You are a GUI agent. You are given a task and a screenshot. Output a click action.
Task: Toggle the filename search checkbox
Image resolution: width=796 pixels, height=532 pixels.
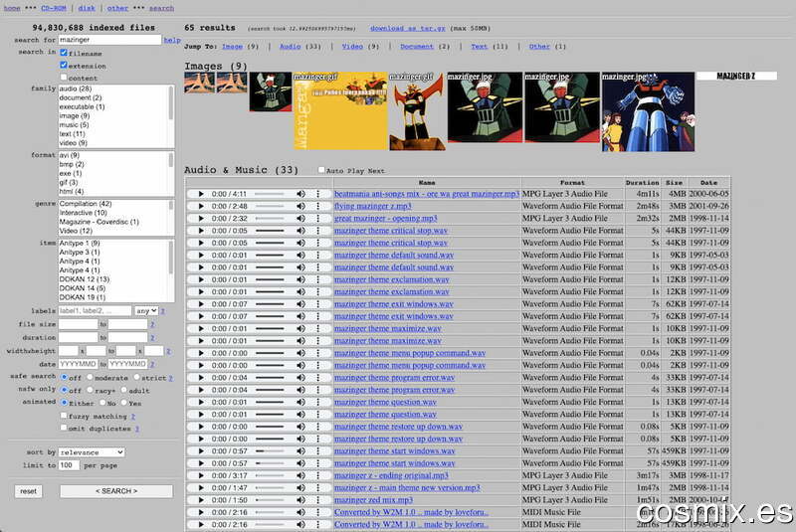click(64, 53)
